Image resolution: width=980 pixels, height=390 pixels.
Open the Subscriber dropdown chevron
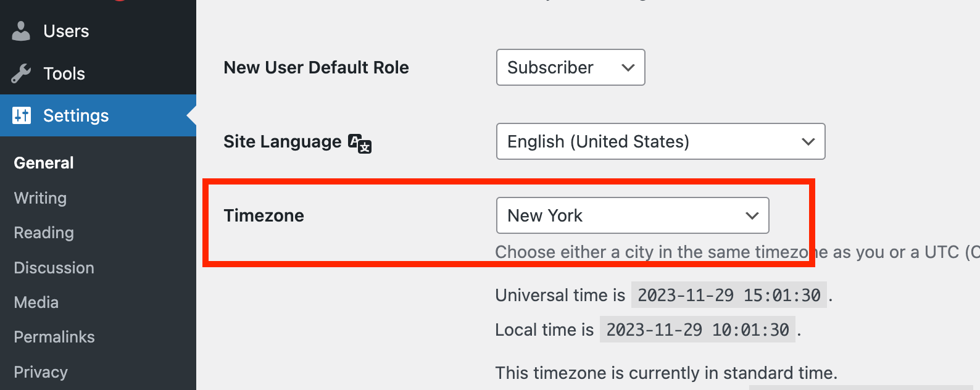tap(627, 67)
